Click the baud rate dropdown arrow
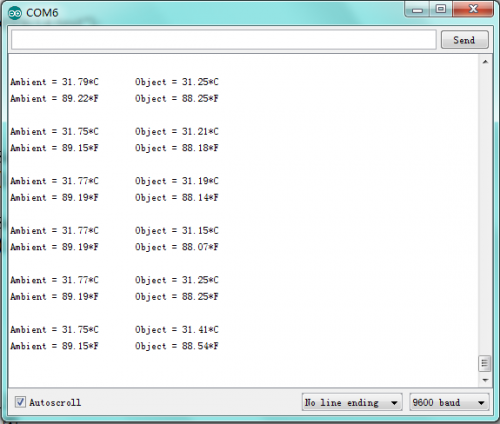500x424 pixels. 481,403
